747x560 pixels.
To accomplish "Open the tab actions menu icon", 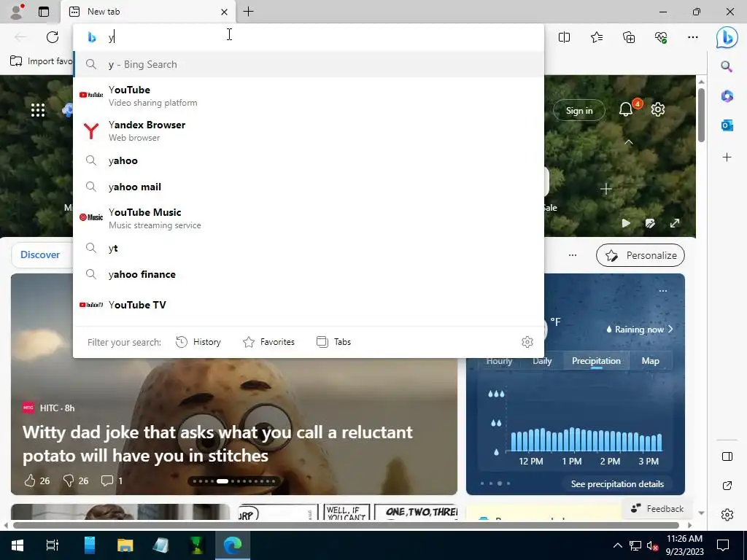I will (x=44, y=12).
